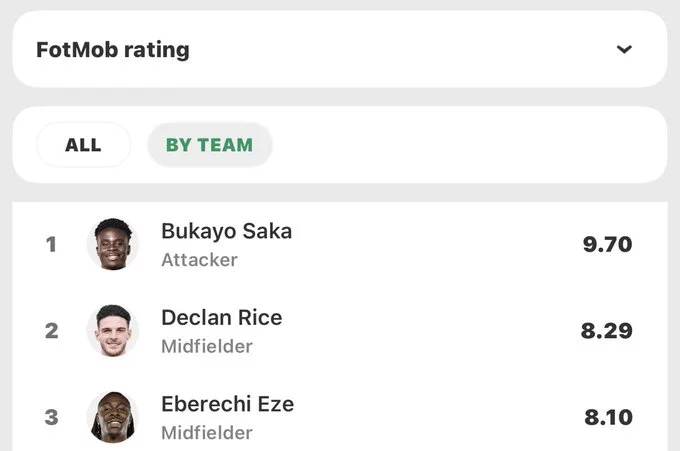Expand the FotMob rating dropdown chevron
Viewport: 680px width, 451px height.
coord(624,49)
